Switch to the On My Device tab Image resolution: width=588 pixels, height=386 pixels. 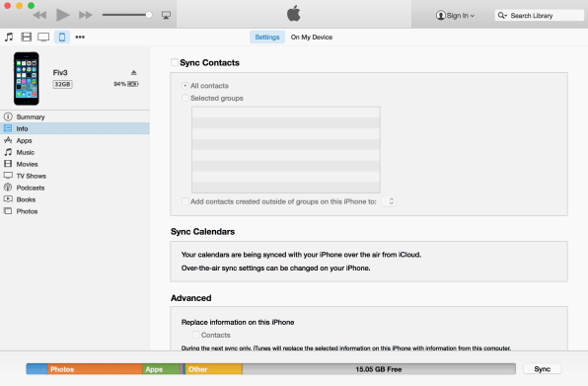point(312,38)
